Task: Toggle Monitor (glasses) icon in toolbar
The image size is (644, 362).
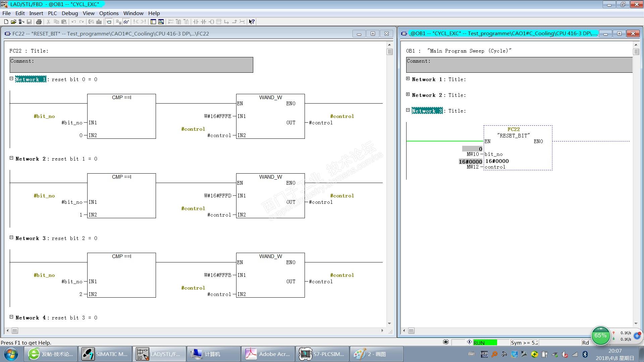Action: [x=126, y=22]
